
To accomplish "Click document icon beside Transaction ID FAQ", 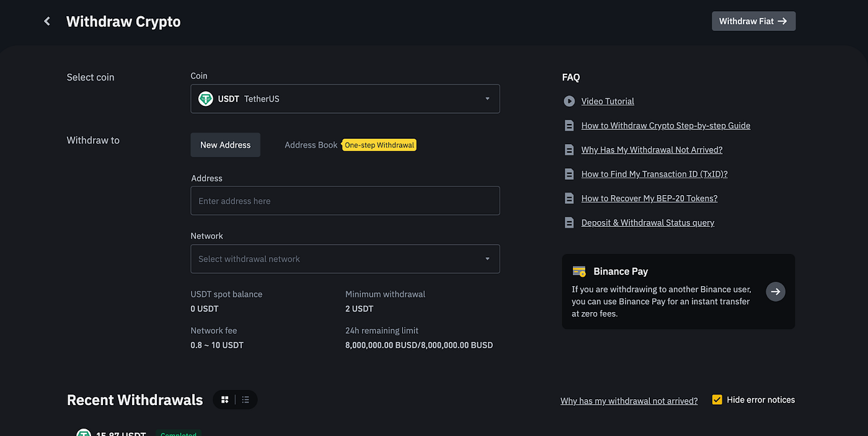I will tap(569, 174).
